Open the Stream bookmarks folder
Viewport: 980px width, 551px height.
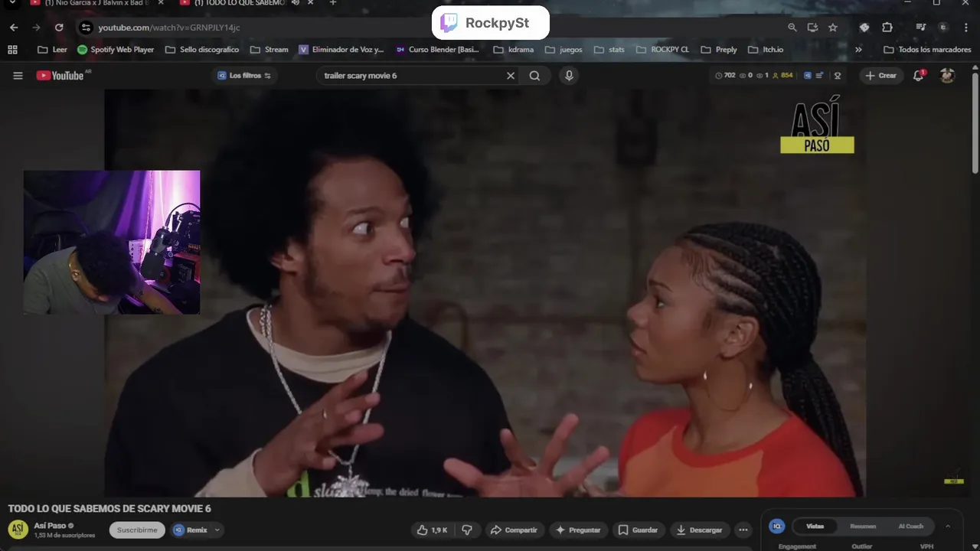coord(269,50)
